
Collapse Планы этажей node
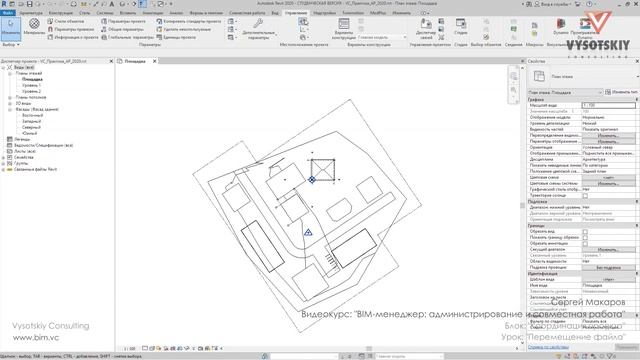coord(10,74)
